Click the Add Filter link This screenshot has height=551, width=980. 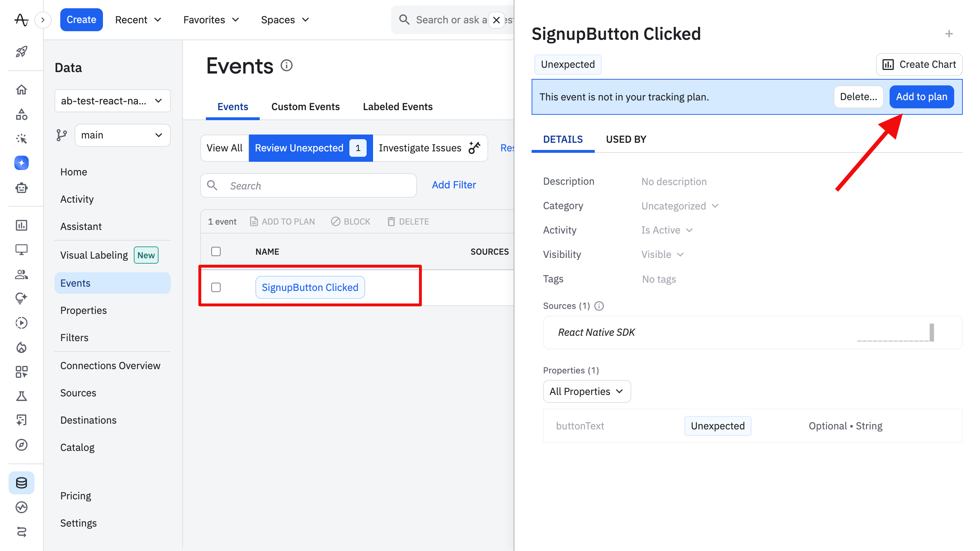pos(453,185)
